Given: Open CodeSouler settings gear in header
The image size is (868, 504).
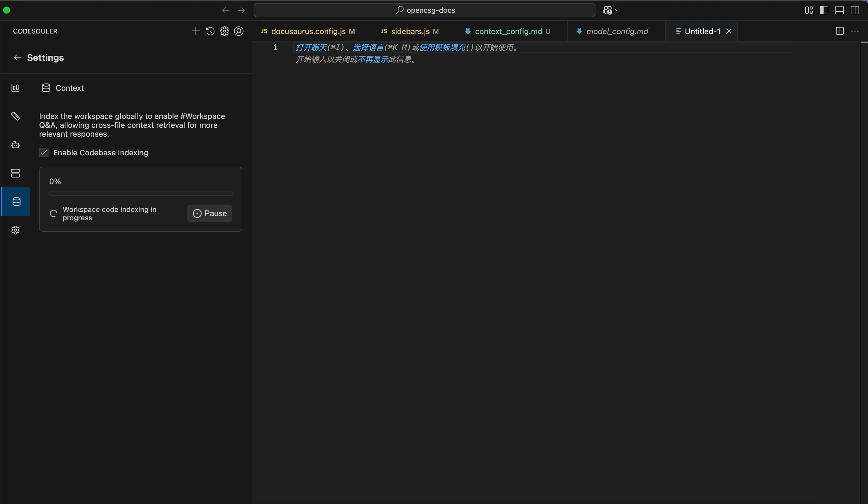Looking at the screenshot, I should [x=224, y=31].
